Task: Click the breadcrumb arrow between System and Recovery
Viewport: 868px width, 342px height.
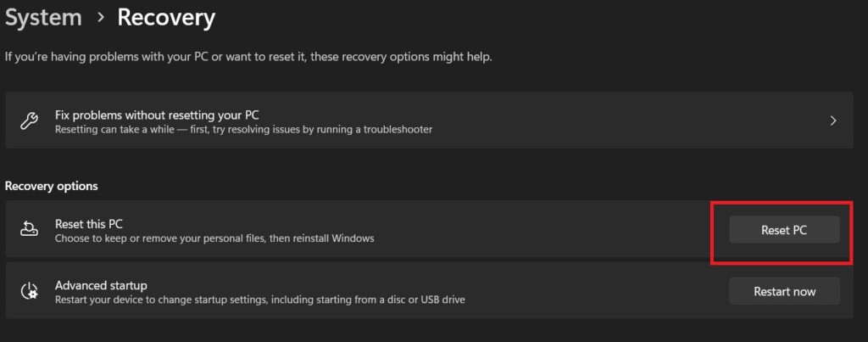Action: pos(100,17)
